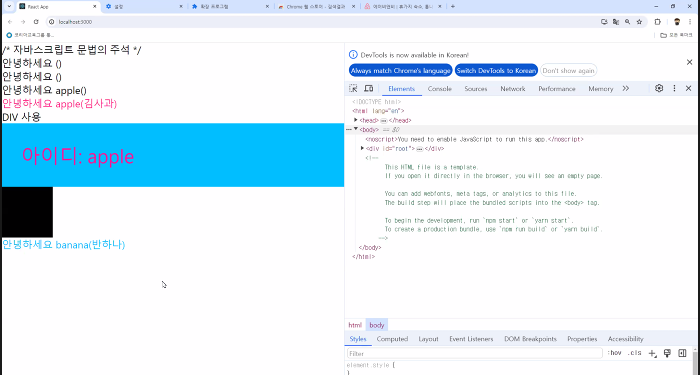Screen dimensions: 700x375
Task: Focus the Styles Filter input
Action: [475, 353]
